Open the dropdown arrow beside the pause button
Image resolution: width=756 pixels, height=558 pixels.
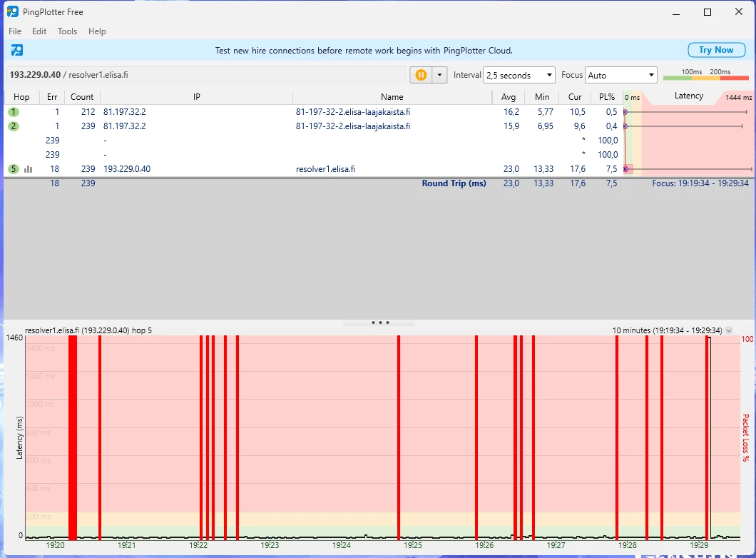[x=439, y=75]
